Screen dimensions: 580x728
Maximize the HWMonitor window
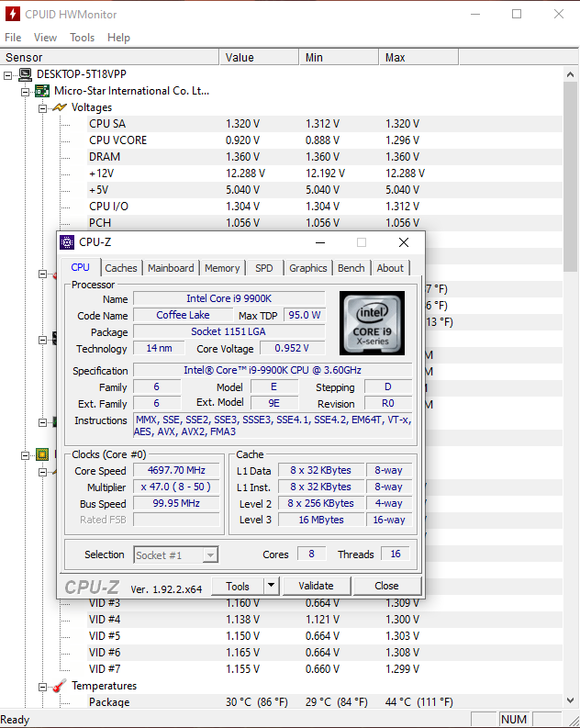tap(517, 14)
